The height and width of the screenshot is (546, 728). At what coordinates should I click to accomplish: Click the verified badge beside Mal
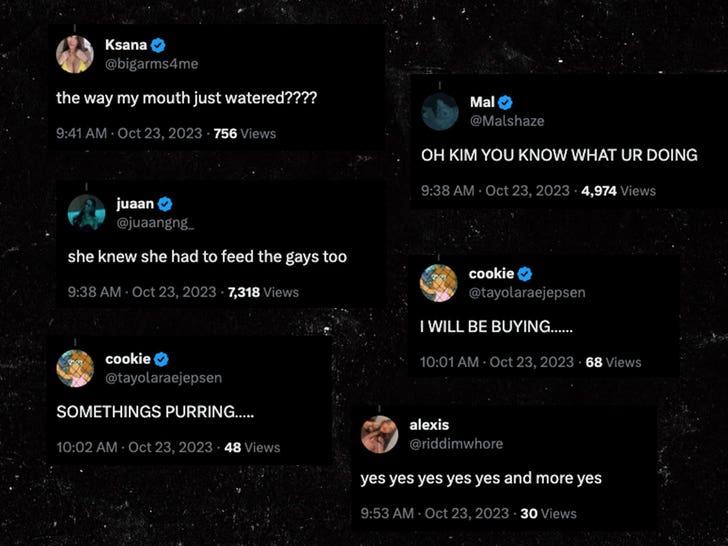[x=506, y=102]
